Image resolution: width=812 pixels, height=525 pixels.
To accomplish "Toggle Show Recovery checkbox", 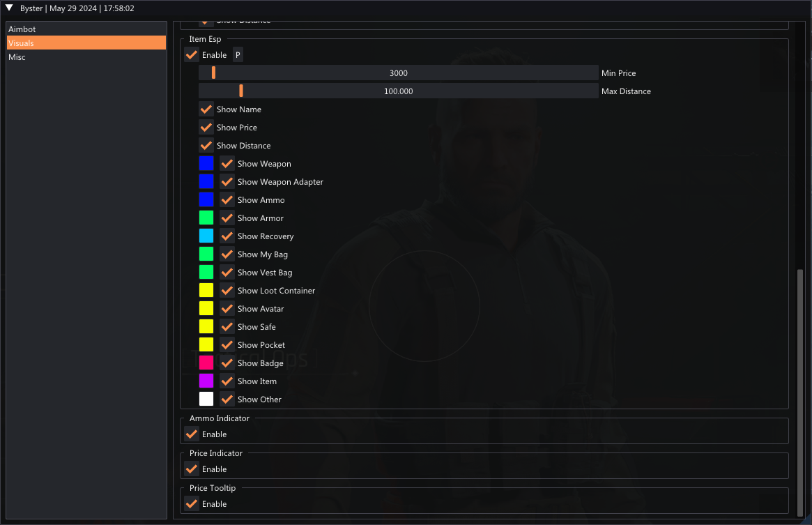I will pyautogui.click(x=227, y=236).
